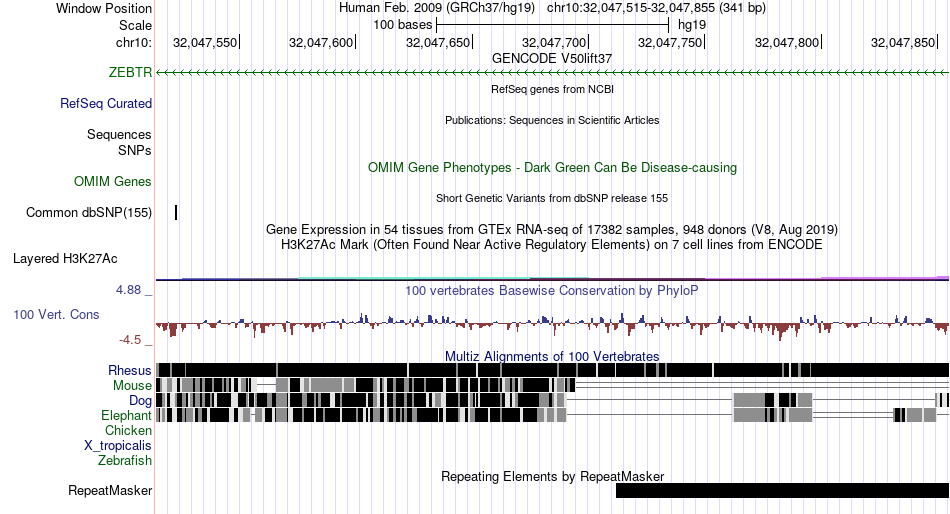This screenshot has width=950, height=514.
Task: Click the hg19 scale label
Action: (x=692, y=25)
